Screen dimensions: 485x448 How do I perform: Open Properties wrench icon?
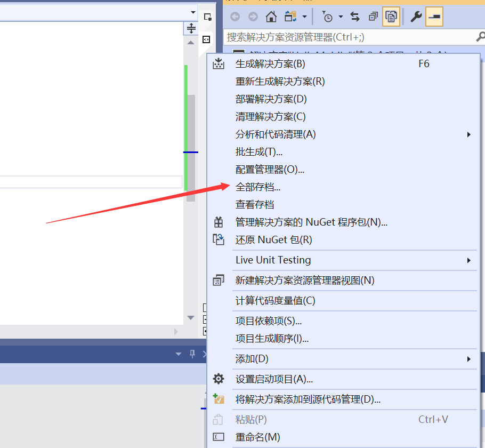(x=416, y=17)
